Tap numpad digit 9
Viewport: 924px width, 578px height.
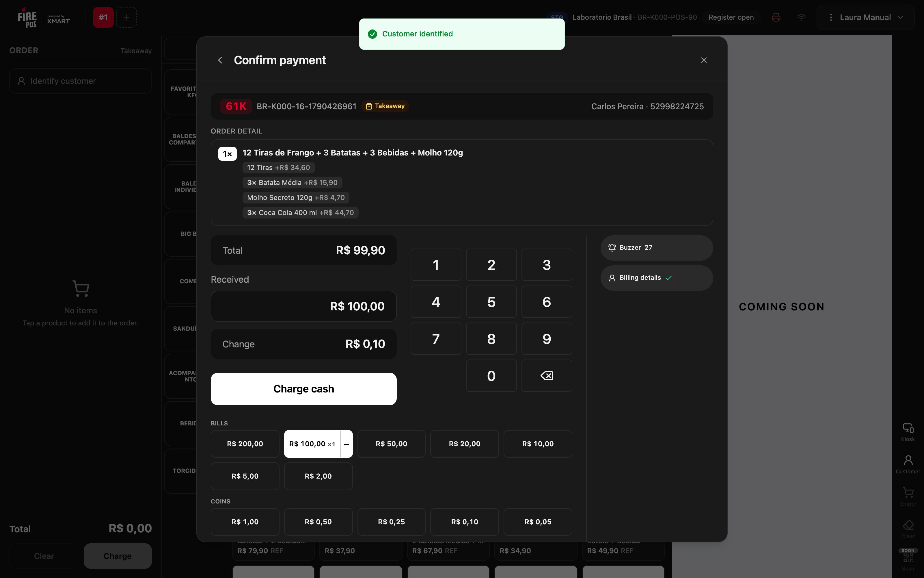tap(546, 339)
